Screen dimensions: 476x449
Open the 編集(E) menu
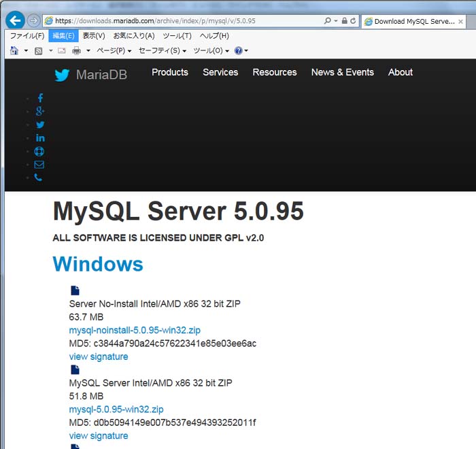point(63,36)
